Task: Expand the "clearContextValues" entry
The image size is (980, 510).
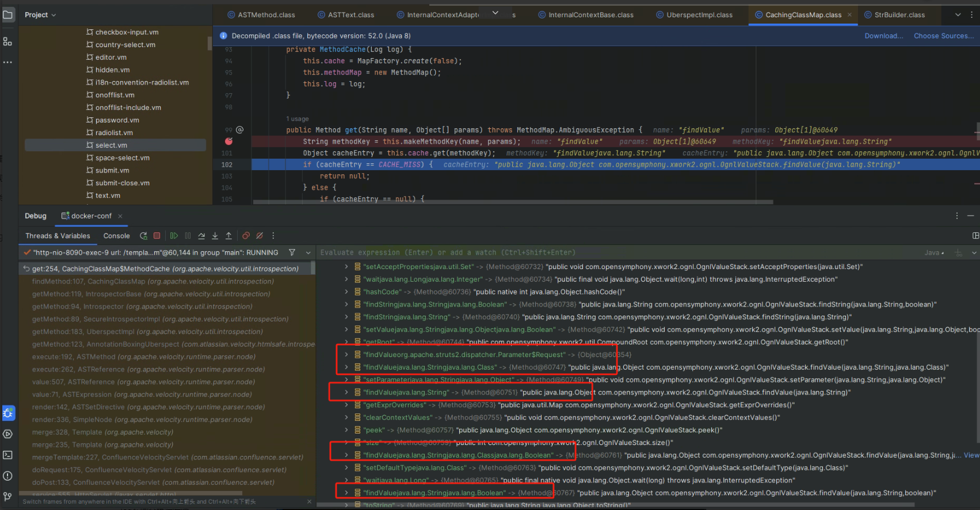Action: click(346, 417)
